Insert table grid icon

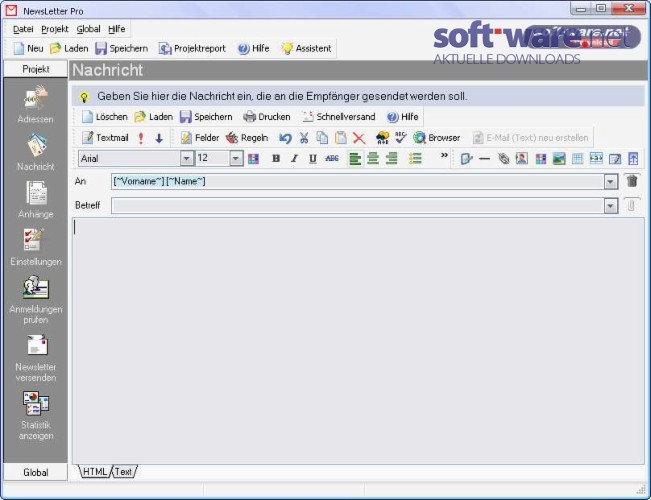point(578,159)
